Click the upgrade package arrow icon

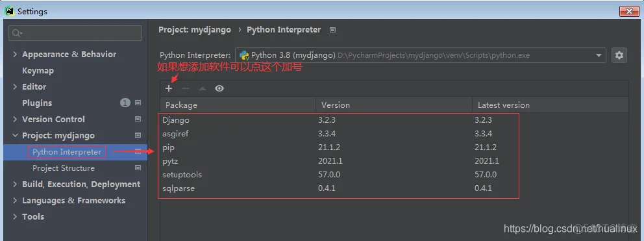click(x=203, y=88)
